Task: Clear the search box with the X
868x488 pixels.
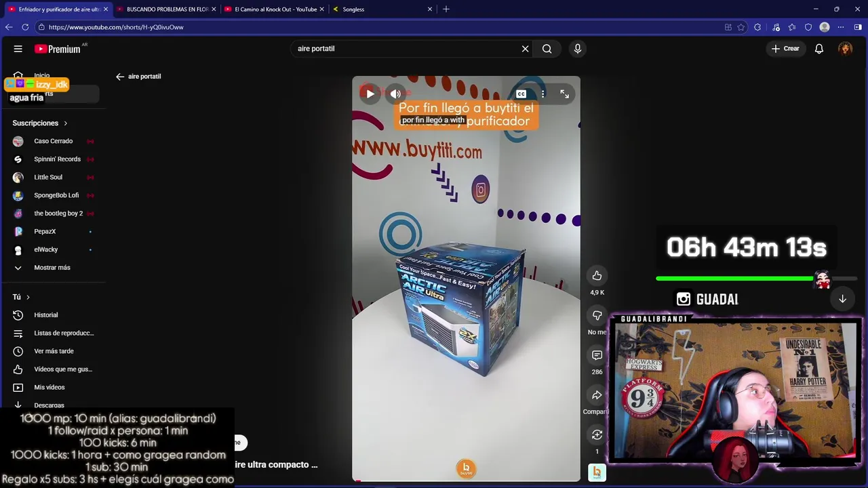Action: (525, 49)
